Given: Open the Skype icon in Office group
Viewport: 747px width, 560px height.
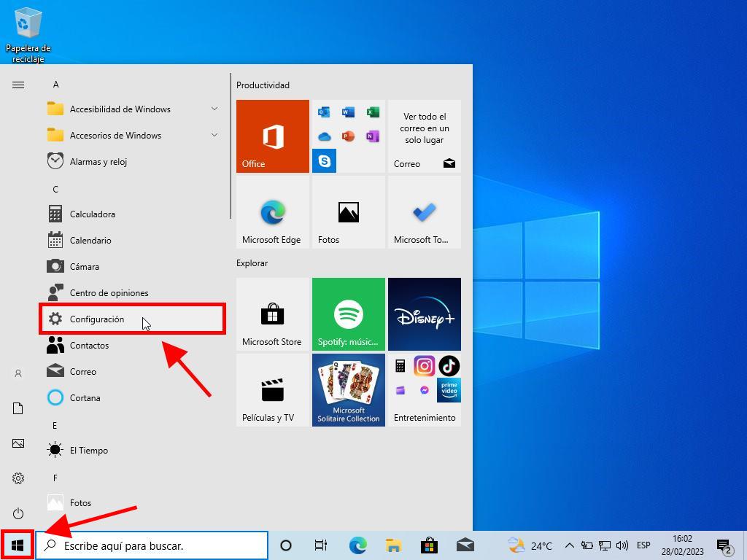Looking at the screenshot, I should [324, 160].
